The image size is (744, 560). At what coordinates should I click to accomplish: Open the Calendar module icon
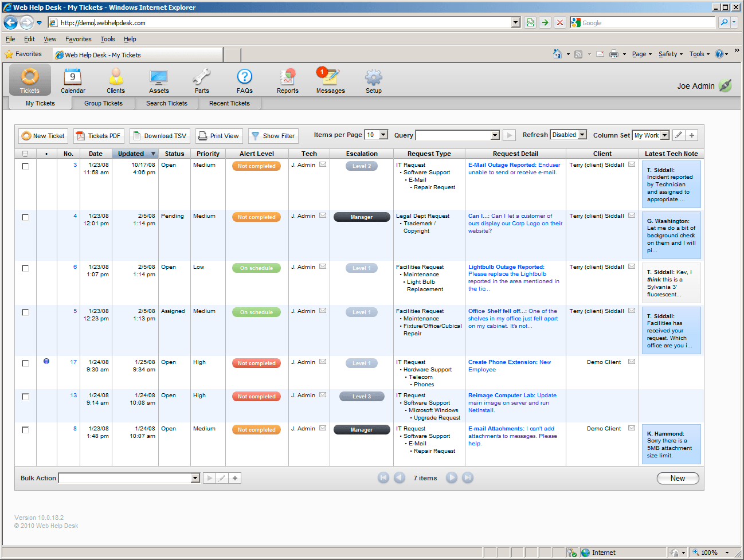click(x=73, y=78)
